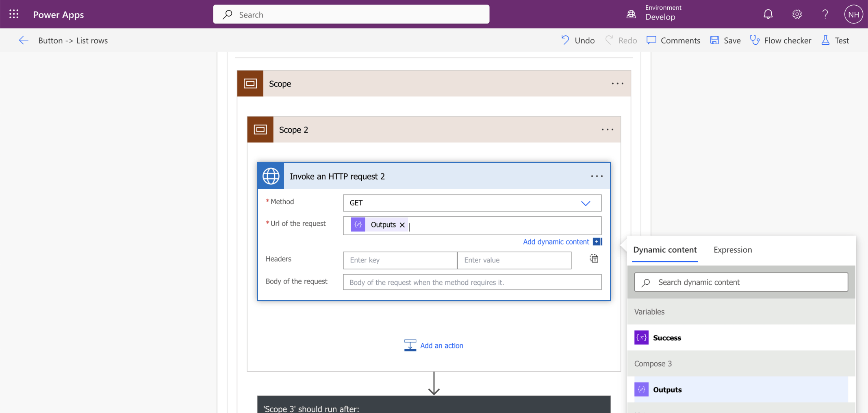Image resolution: width=868 pixels, height=413 pixels.
Task: Collapse the Invoke an HTTP request 2 card
Action: pyautogui.click(x=434, y=176)
